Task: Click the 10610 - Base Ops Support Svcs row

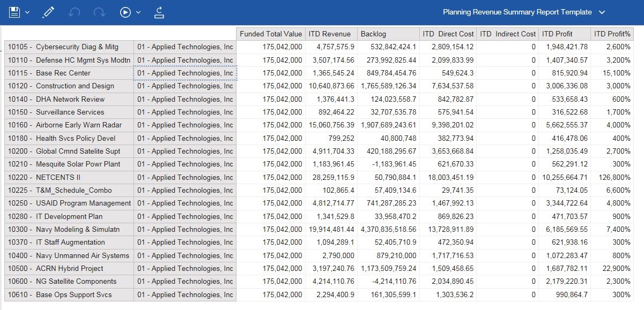Action: [69, 294]
